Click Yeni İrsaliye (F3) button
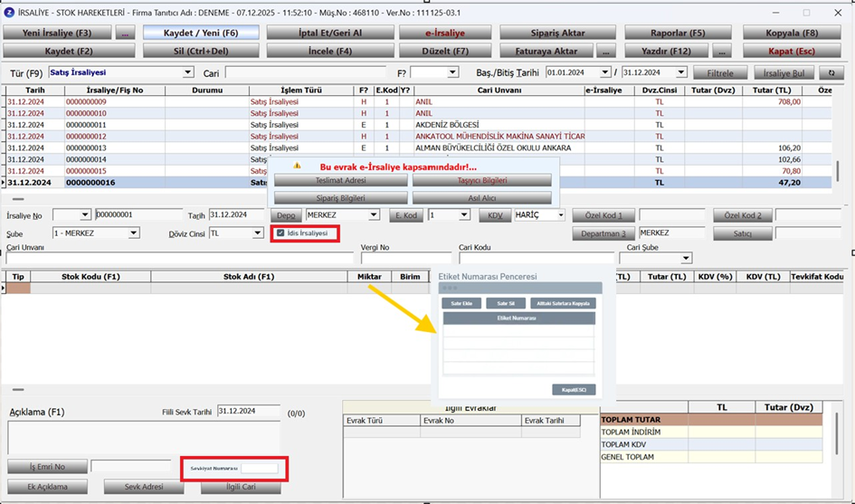The width and height of the screenshot is (855, 504). pos(57,33)
